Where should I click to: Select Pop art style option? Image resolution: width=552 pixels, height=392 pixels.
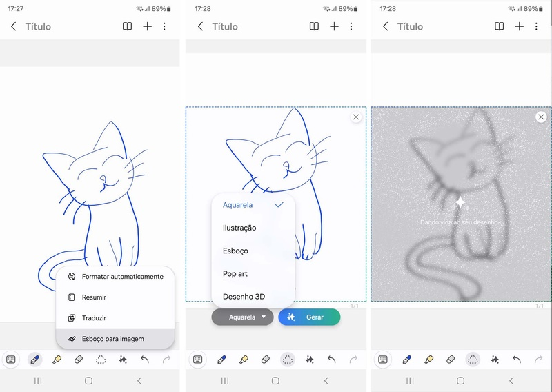(253, 274)
